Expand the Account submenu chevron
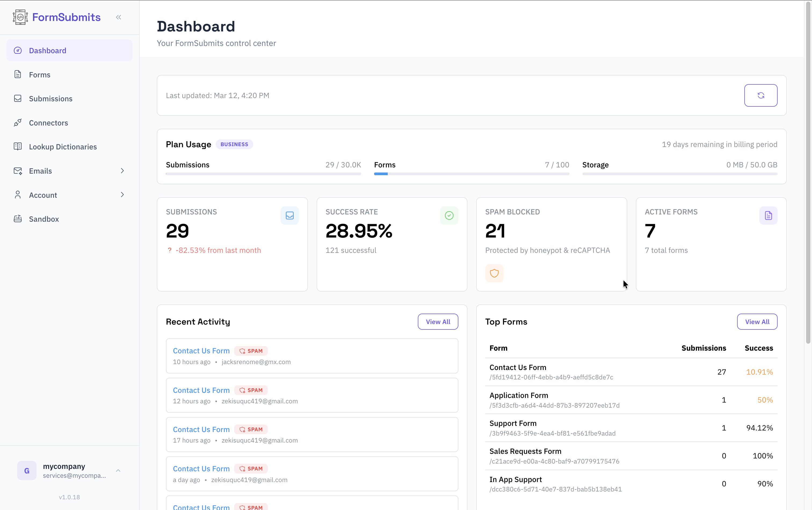Screen dimensions: 812x510 click(x=122, y=195)
